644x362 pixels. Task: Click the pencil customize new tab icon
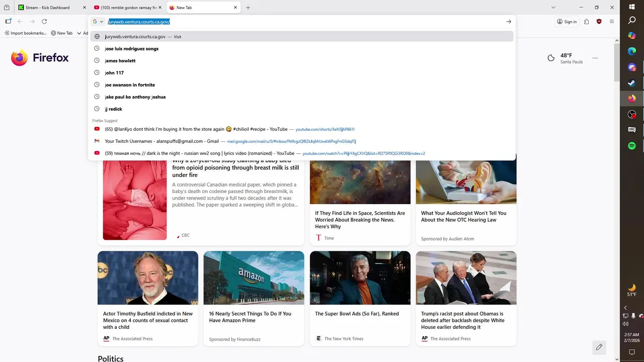(599, 347)
